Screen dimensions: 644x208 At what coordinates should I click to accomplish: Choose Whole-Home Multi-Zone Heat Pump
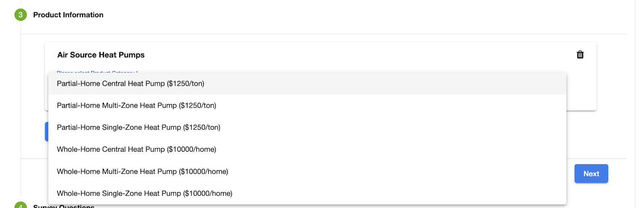click(142, 171)
